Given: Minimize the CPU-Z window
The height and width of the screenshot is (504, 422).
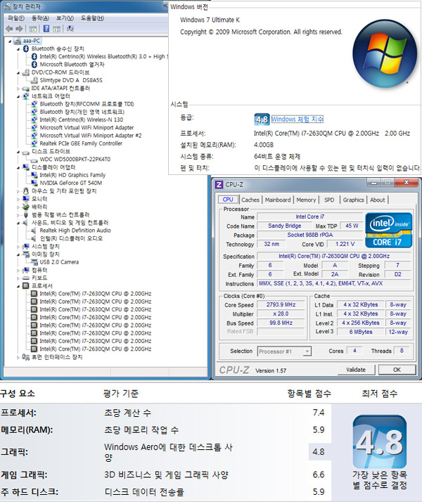Looking at the screenshot, I should click(373, 183).
